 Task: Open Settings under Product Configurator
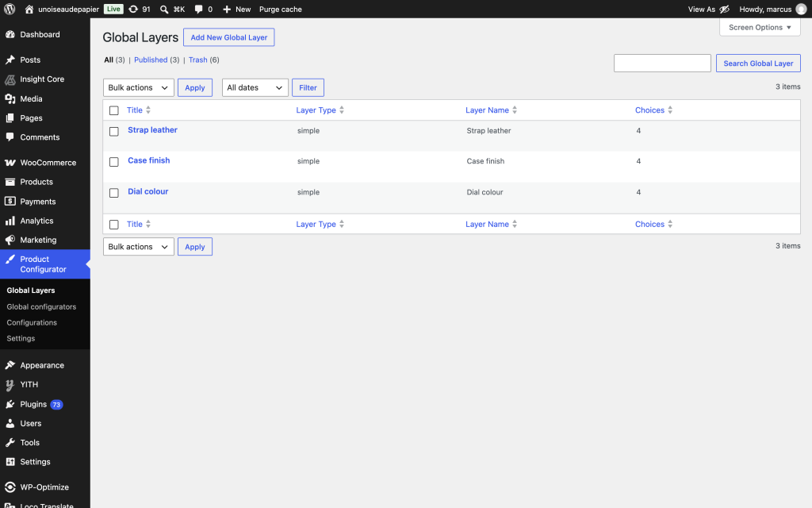(21, 338)
